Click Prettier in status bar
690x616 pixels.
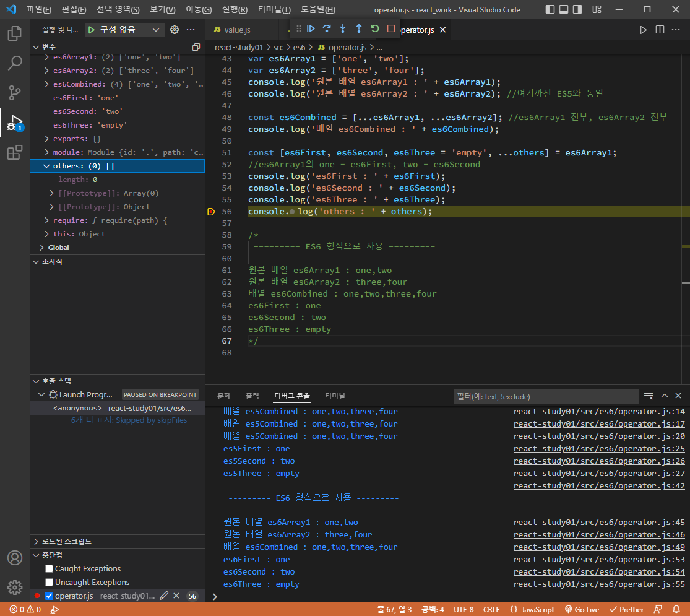(626, 609)
